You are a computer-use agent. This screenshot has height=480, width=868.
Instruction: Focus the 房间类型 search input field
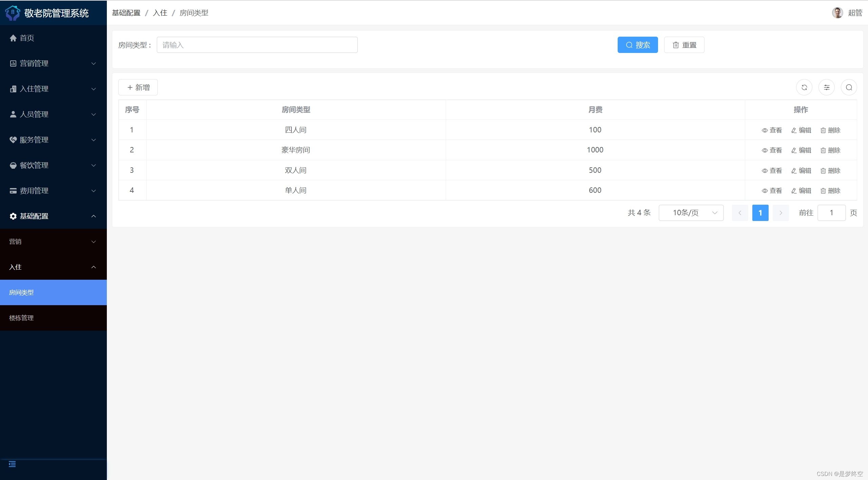pos(257,45)
